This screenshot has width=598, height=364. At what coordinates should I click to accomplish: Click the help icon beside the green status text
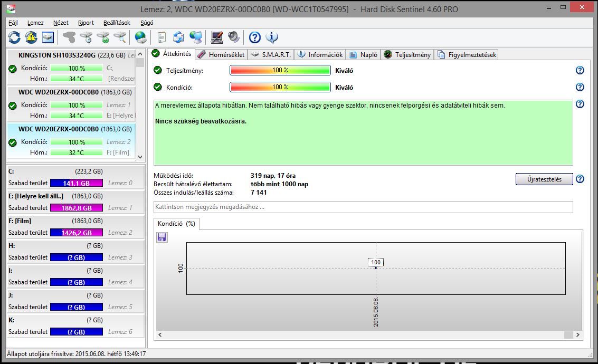[580, 104]
